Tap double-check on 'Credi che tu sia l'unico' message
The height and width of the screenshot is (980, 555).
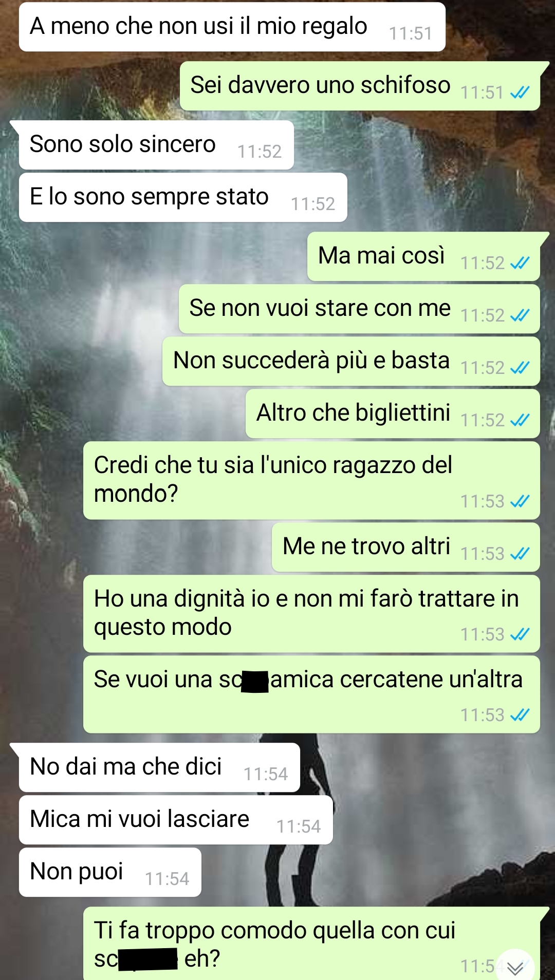(x=520, y=501)
